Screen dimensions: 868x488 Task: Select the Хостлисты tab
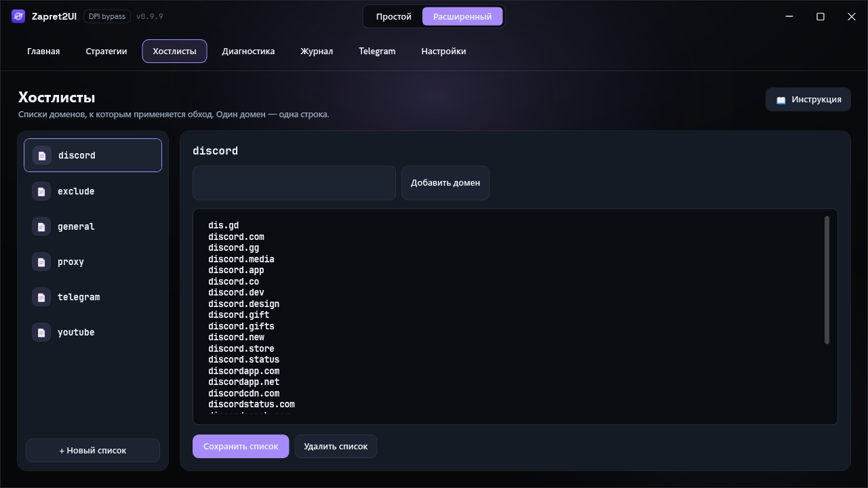pyautogui.click(x=174, y=51)
